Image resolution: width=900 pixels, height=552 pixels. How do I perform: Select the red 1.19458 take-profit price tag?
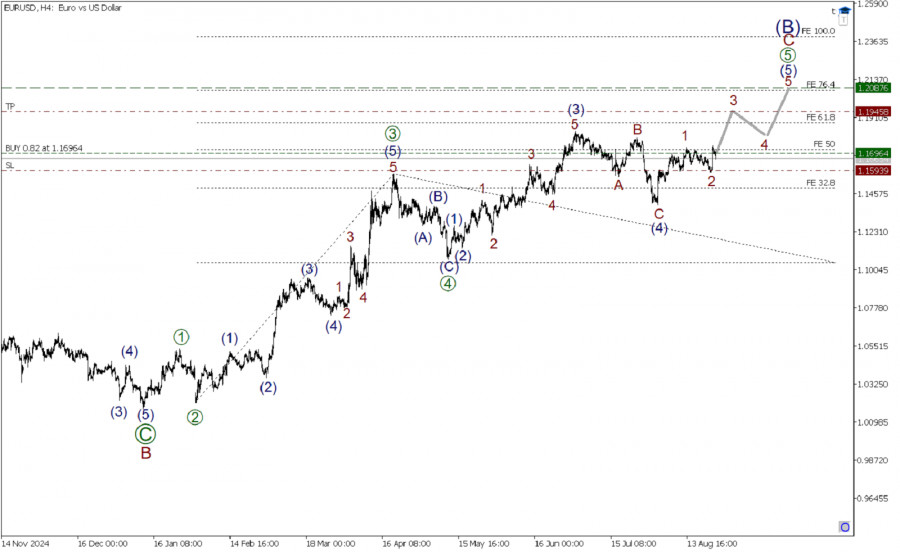coord(873,111)
